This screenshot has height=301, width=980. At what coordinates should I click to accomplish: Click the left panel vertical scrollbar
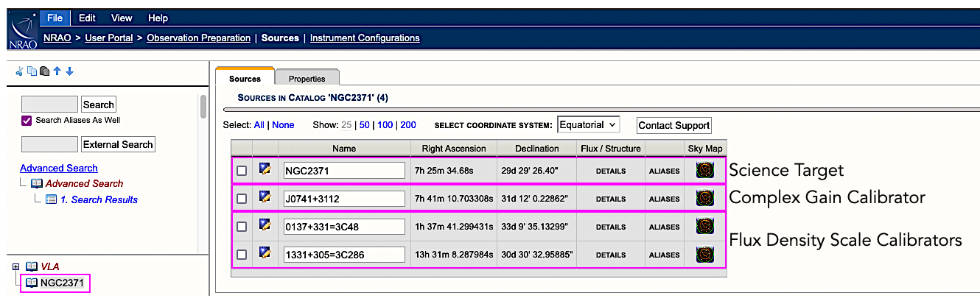pyautogui.click(x=203, y=107)
